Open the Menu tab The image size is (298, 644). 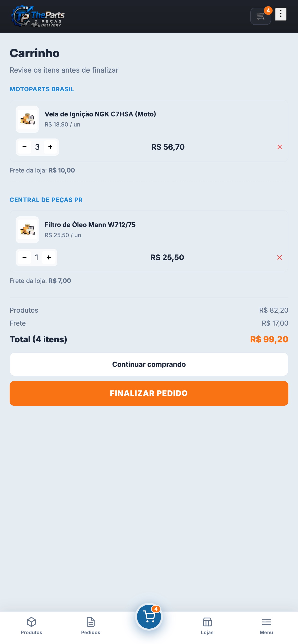tap(266, 626)
